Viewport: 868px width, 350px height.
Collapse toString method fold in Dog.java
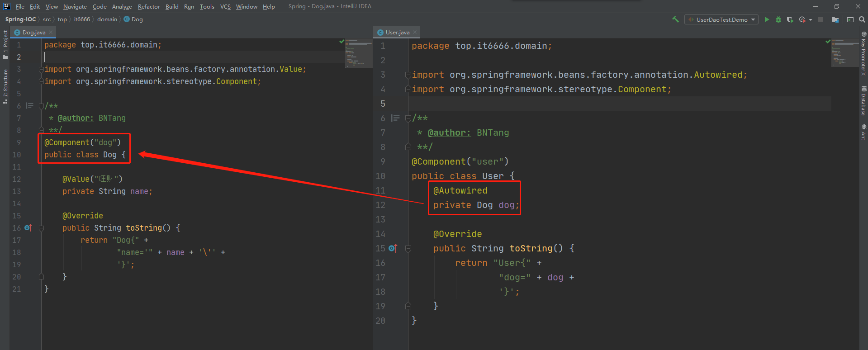pyautogui.click(x=41, y=228)
